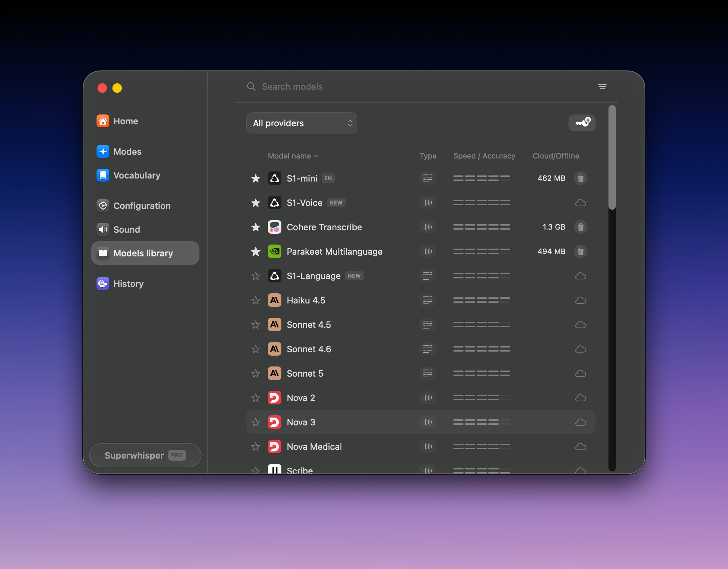Click the NEW badge beside S1-Voice

click(x=336, y=203)
